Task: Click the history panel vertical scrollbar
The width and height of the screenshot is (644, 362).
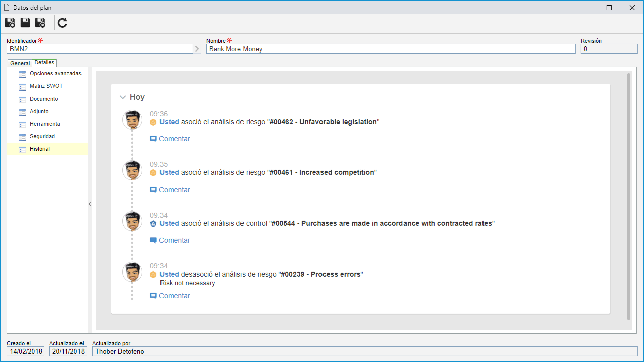Action: point(629,197)
